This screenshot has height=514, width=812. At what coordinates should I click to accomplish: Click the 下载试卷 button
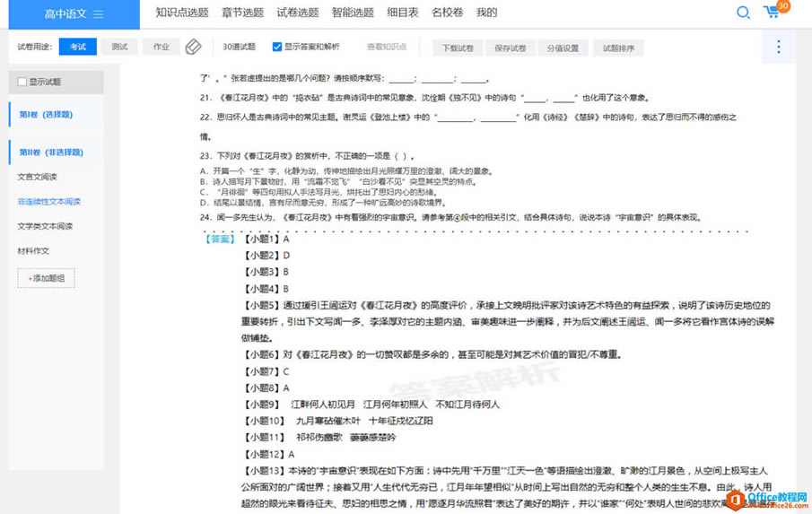(458, 48)
